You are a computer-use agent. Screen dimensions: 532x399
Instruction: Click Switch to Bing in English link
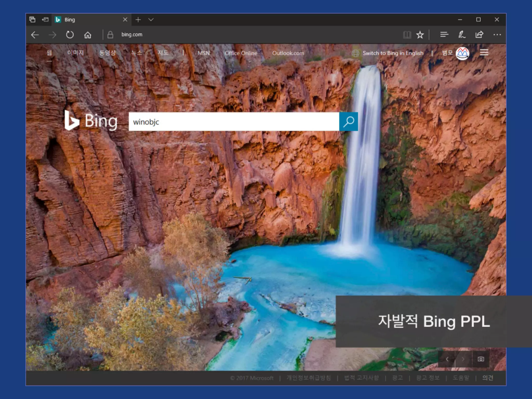click(393, 53)
